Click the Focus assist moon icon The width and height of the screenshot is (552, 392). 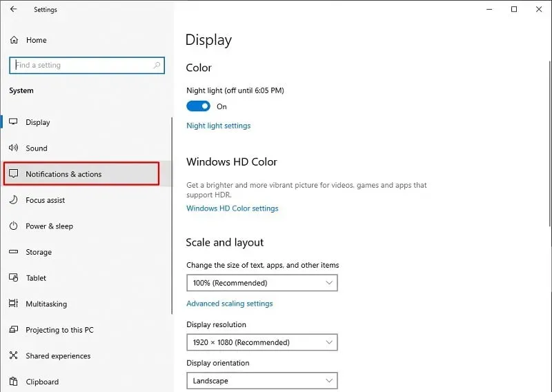pos(13,200)
